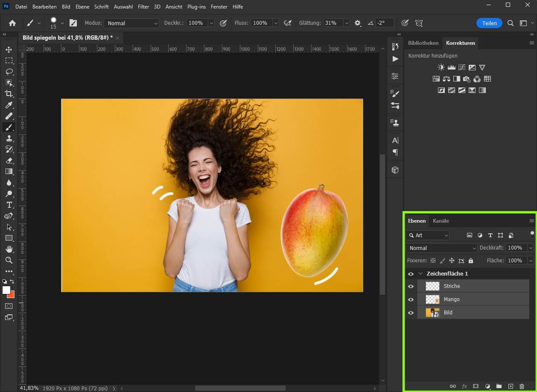Click the delete layer trash icon

coord(522,386)
